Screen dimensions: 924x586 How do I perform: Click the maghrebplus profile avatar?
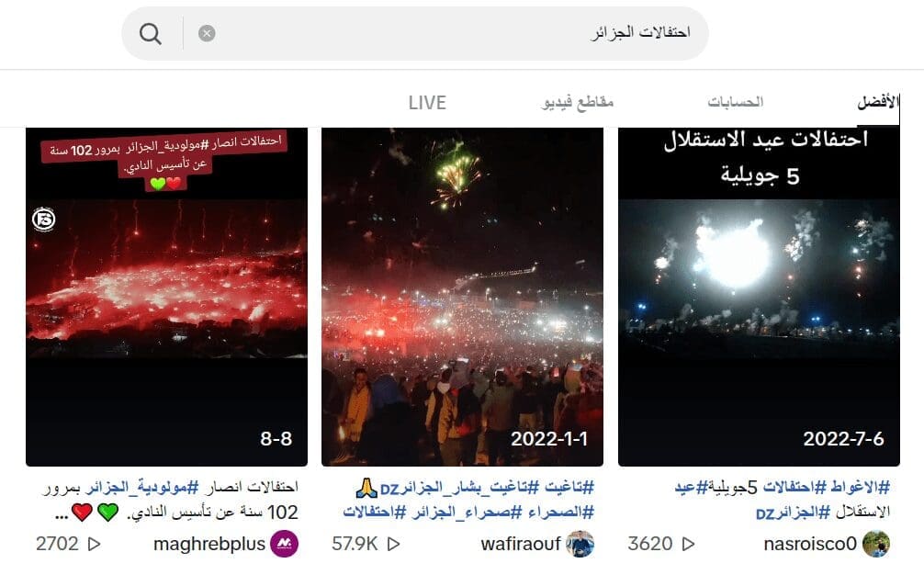point(284,544)
